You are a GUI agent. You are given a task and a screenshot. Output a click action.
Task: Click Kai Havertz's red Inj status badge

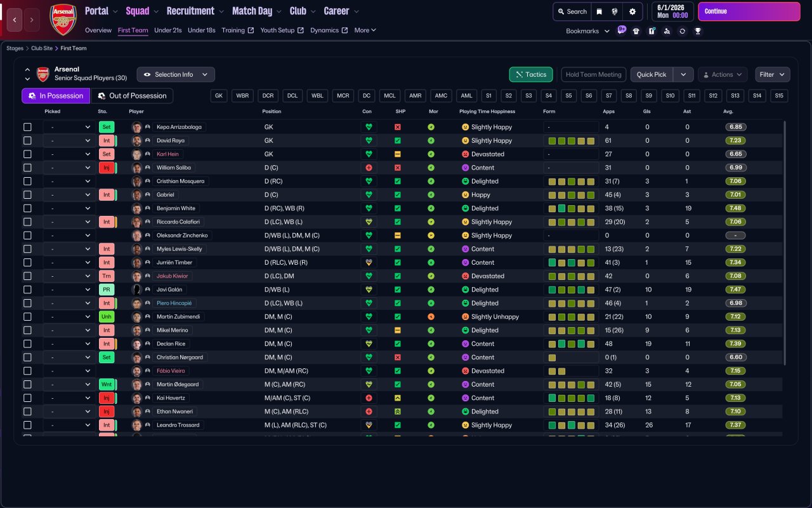click(x=107, y=398)
